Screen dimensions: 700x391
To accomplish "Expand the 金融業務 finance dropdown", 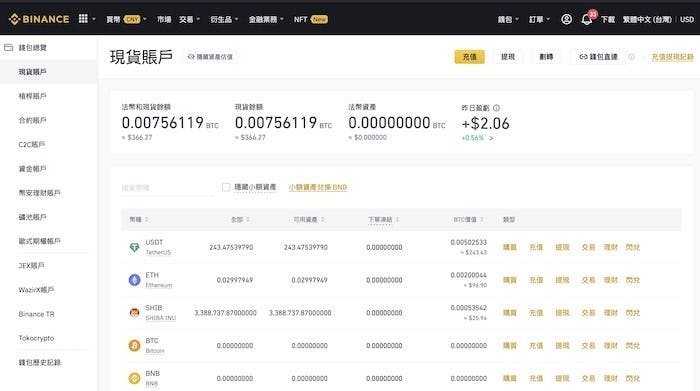I will [266, 19].
